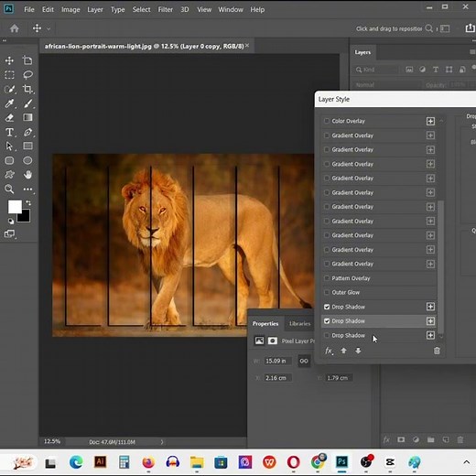Uncheck the first Drop Shadow checkbox
This screenshot has width=476, height=476.
[327, 307]
